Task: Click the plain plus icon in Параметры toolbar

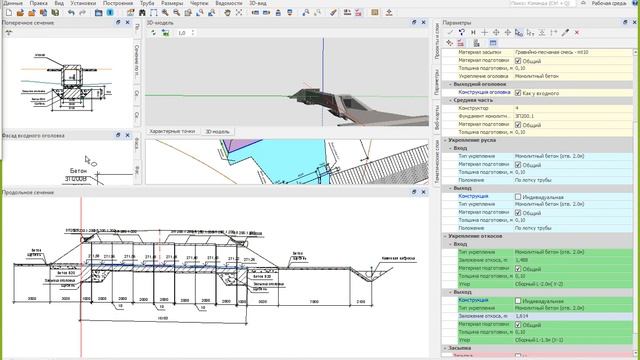Action: pos(484,32)
